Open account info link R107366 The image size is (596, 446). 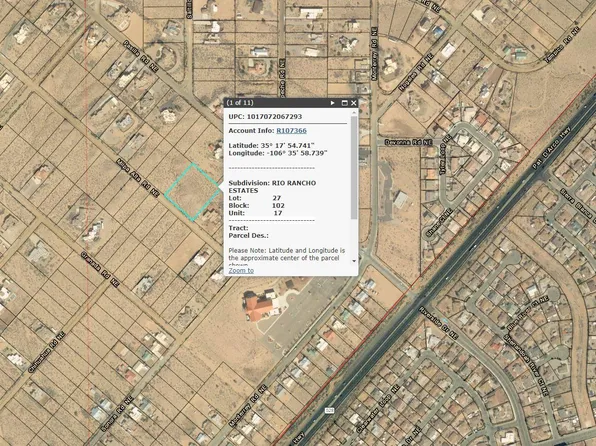[x=292, y=130]
